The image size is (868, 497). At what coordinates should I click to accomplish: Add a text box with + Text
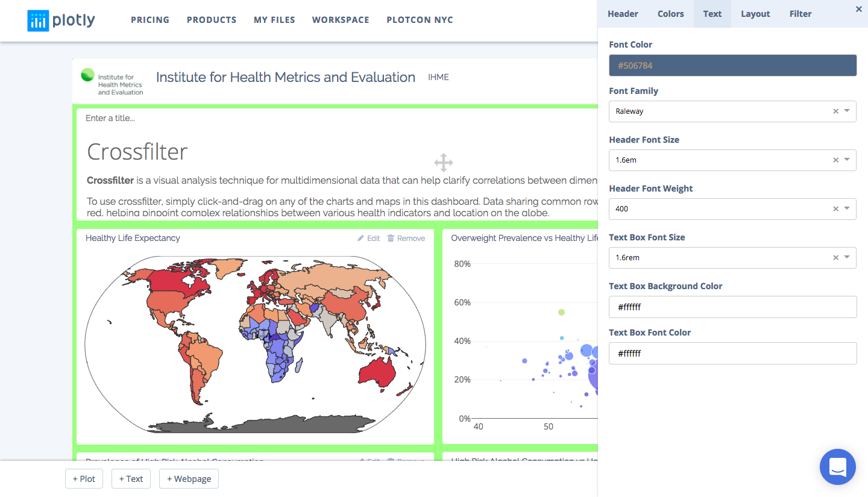tap(131, 479)
